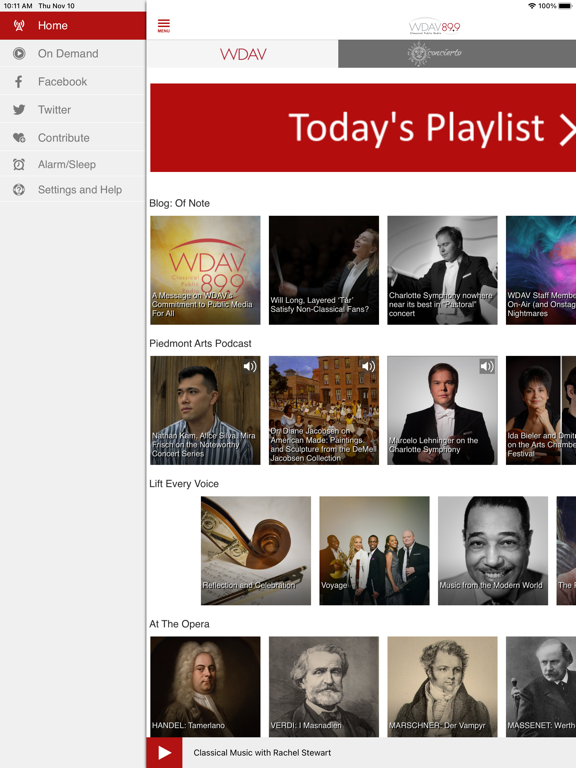Open the red hamburger MENU icon
This screenshot has width=576, height=768.
pyautogui.click(x=164, y=26)
